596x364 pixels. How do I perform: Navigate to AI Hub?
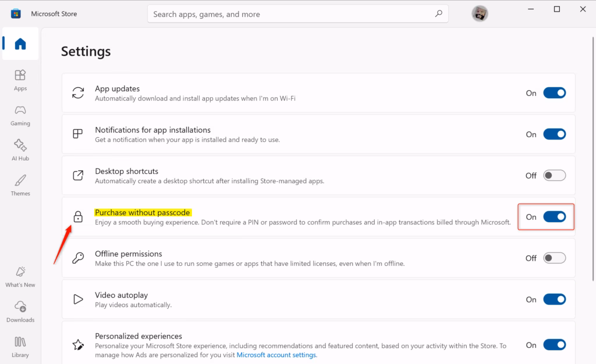coord(20,151)
